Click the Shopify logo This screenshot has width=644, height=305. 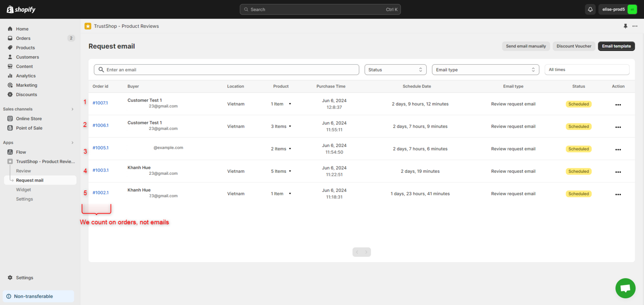[x=21, y=9]
